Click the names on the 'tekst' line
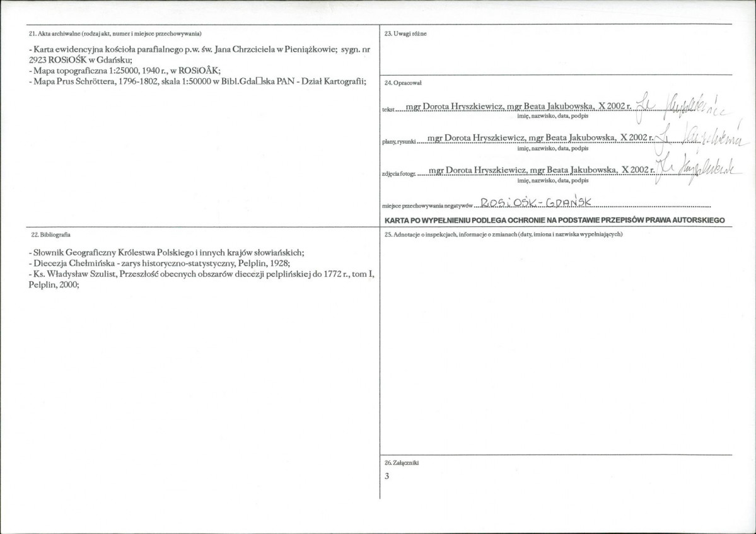Image resolution: width=756 pixels, height=534 pixels. click(x=518, y=107)
